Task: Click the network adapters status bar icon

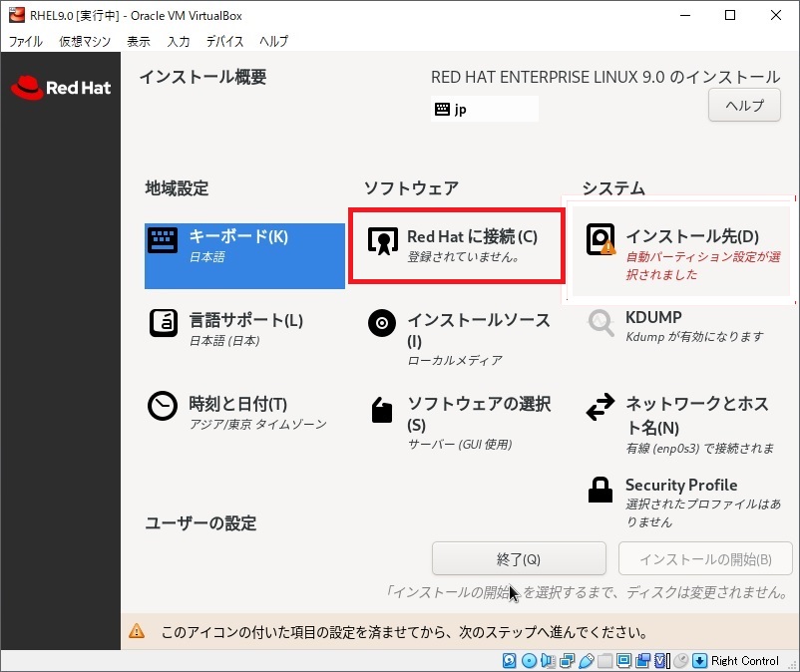Action: click(x=567, y=661)
